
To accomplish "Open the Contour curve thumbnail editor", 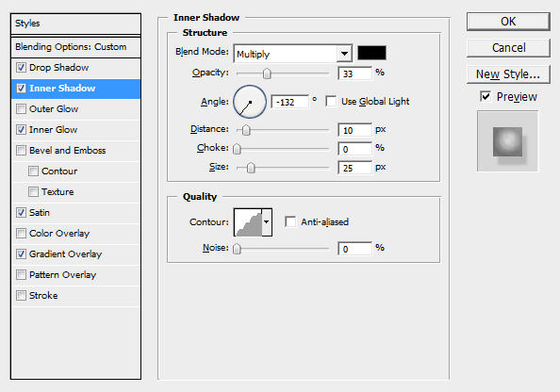I will [248, 222].
